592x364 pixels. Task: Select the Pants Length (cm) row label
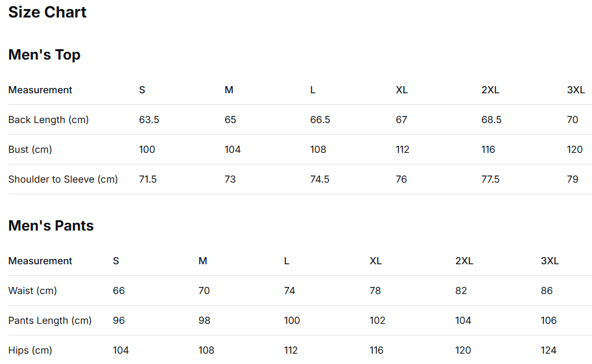click(x=50, y=321)
